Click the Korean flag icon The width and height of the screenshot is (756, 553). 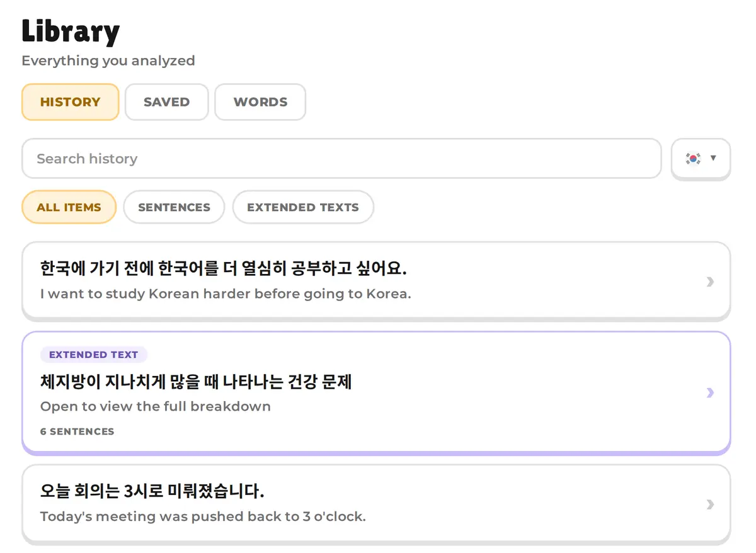[693, 158]
